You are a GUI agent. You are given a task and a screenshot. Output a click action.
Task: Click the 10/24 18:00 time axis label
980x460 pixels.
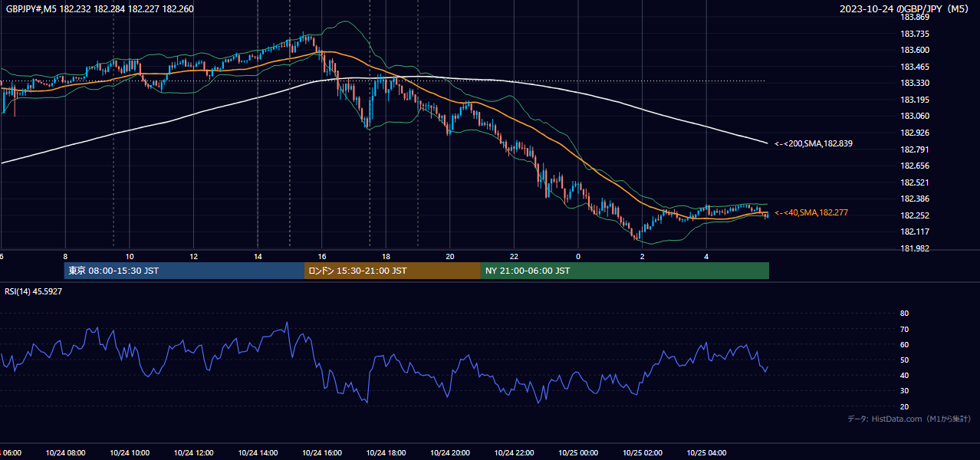tap(386, 453)
